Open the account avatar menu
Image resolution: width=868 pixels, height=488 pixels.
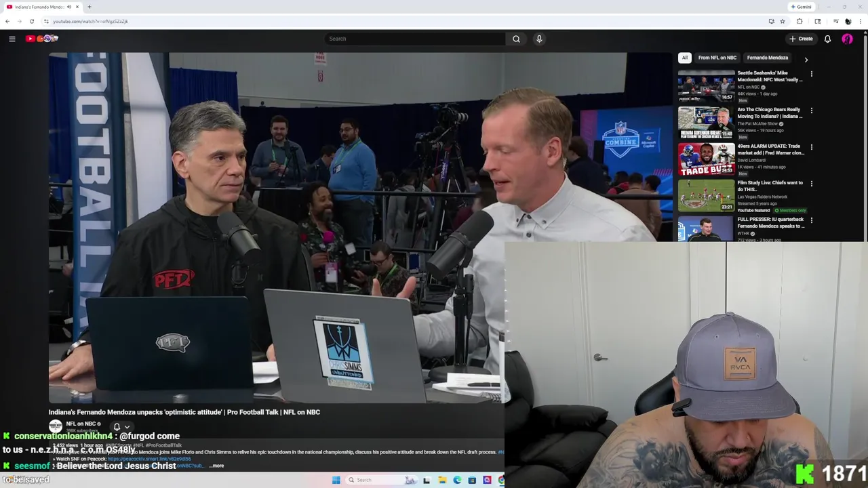pos(847,39)
